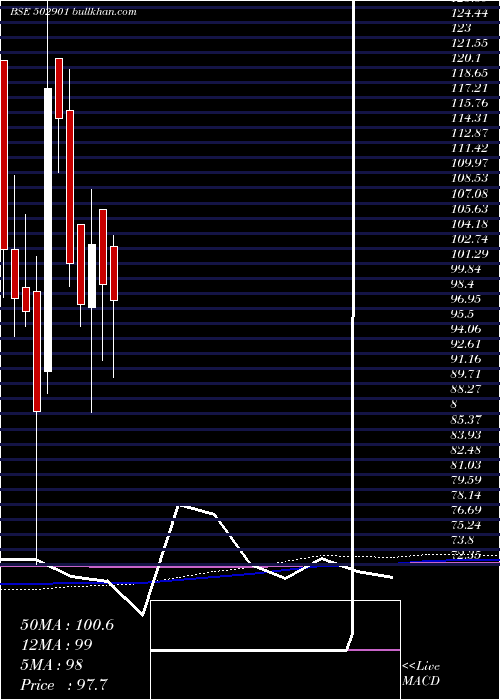Click the 118.65 price axis label
The width and height of the screenshot is (500, 700).
click(469, 73)
